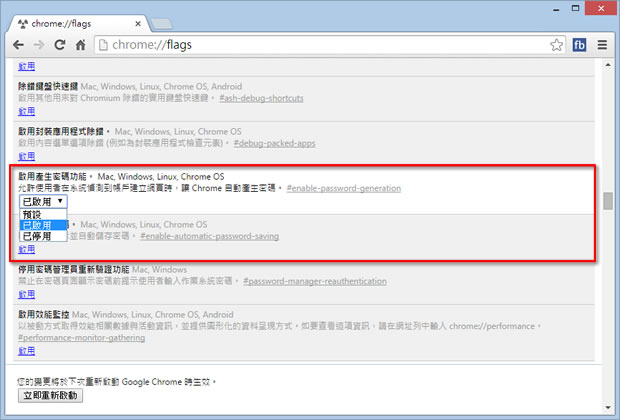Click the scrollbar up arrow

(608, 64)
